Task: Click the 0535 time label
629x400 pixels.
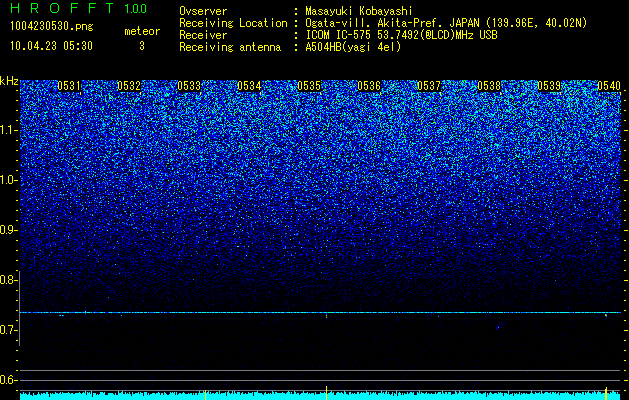Action: pyautogui.click(x=309, y=86)
